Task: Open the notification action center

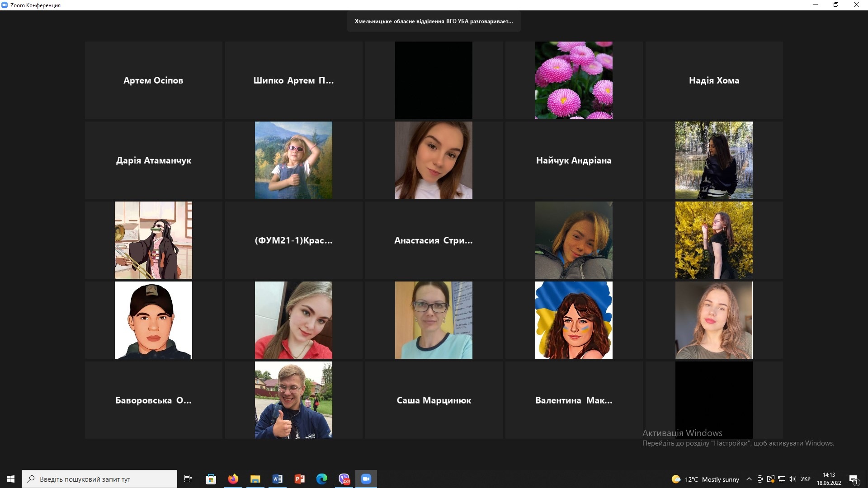Action: (x=854, y=479)
